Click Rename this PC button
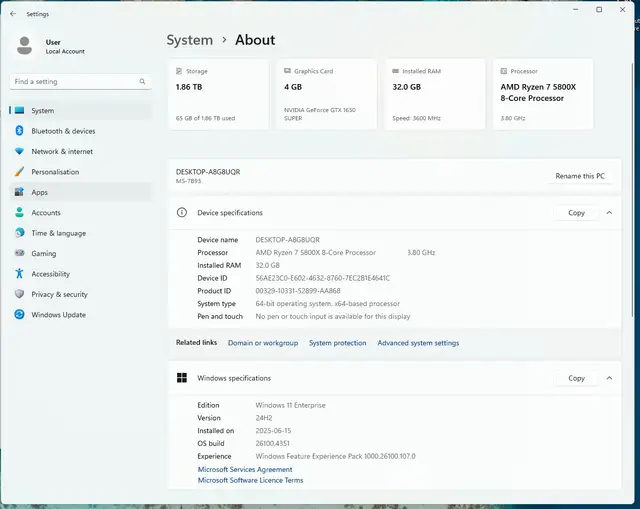The width and height of the screenshot is (640, 509). 580,176
